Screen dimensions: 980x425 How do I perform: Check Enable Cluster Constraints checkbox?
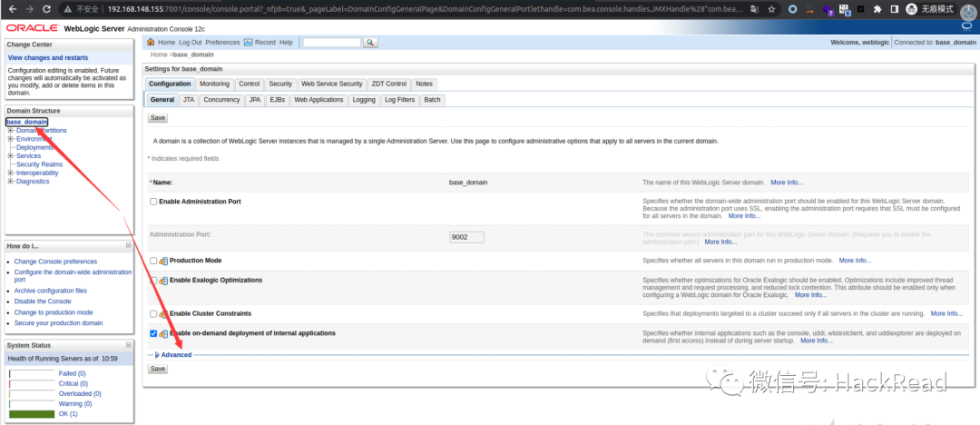(153, 313)
